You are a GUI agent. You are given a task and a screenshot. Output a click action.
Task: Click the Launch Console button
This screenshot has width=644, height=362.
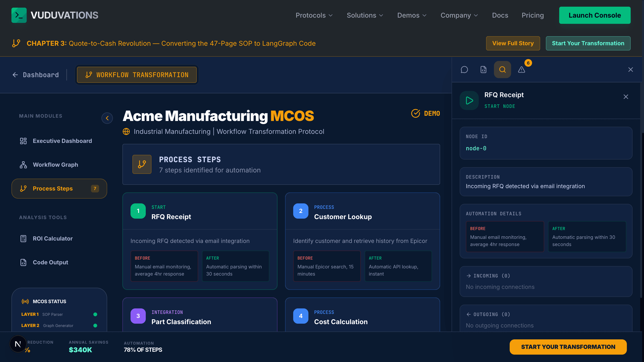tap(595, 15)
